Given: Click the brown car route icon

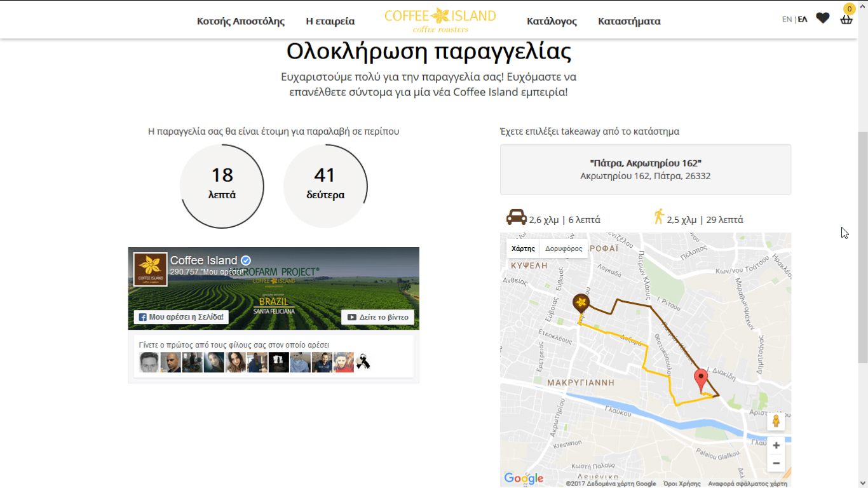Looking at the screenshot, I should click(516, 217).
